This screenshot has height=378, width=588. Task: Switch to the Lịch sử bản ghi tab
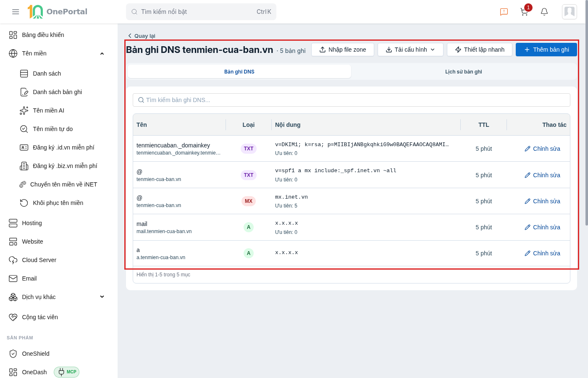[x=464, y=72]
